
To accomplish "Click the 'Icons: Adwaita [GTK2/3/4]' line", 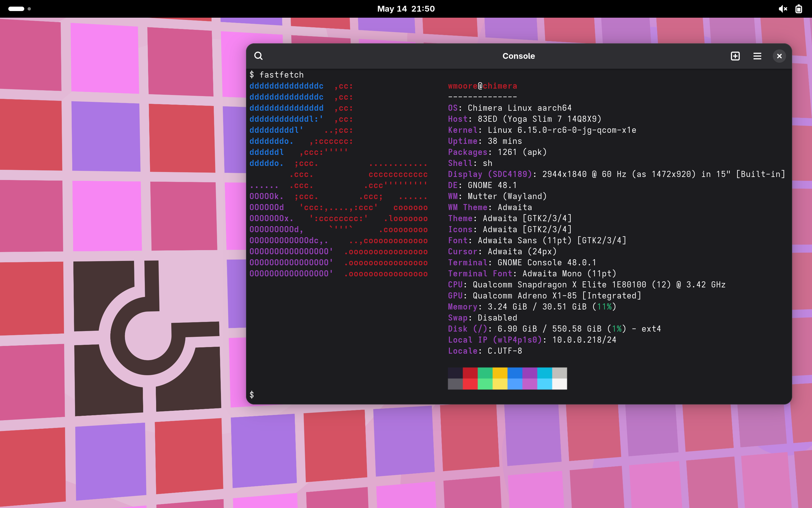I will [510, 229].
